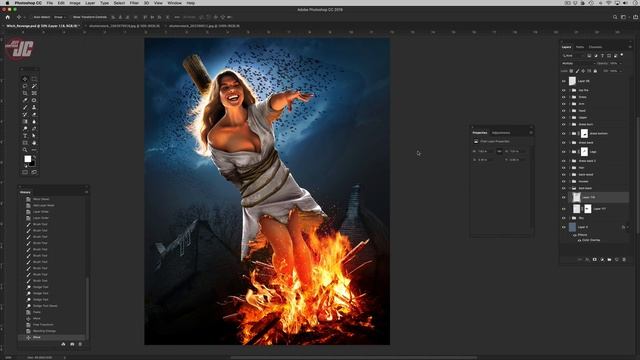Open the File menu
Image resolution: width=640 pixels, height=360 pixels.
[x=49, y=3]
